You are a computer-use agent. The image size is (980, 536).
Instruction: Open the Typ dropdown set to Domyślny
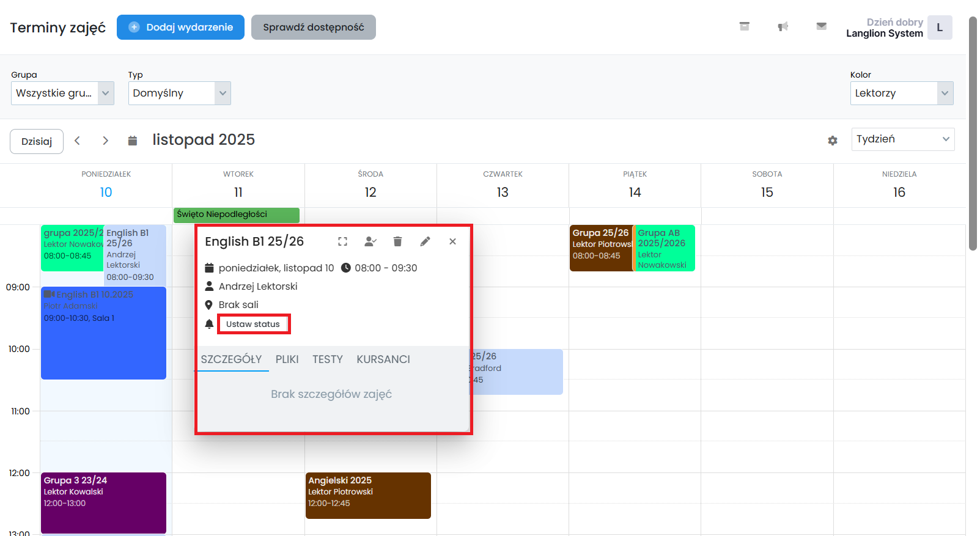pos(179,94)
